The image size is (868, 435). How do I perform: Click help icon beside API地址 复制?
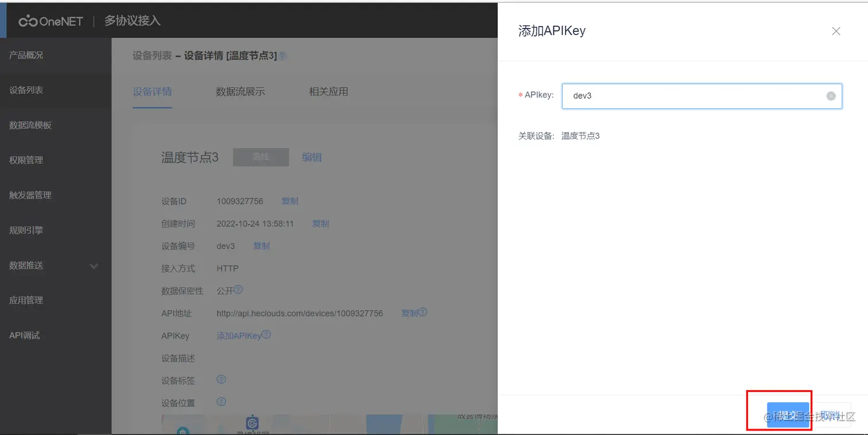point(423,313)
